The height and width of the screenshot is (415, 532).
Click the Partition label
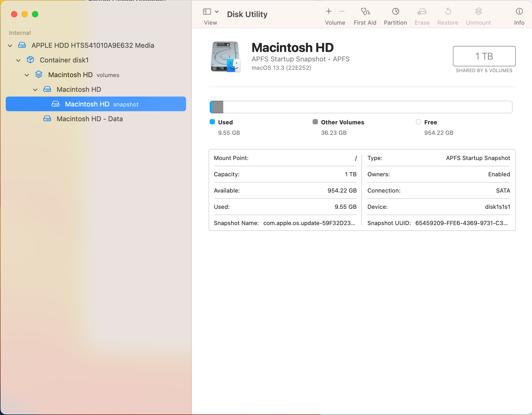point(395,23)
